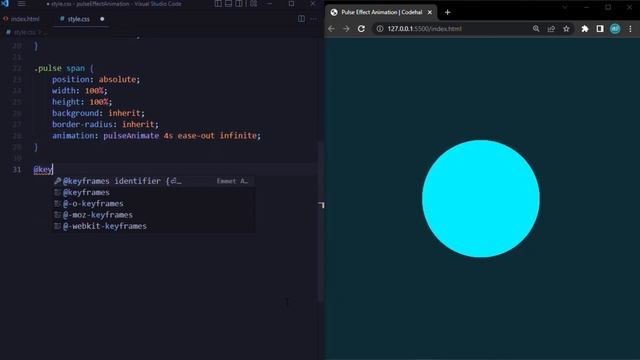Open the Chrome profile avatar
640x360 pixels.
click(x=615, y=29)
